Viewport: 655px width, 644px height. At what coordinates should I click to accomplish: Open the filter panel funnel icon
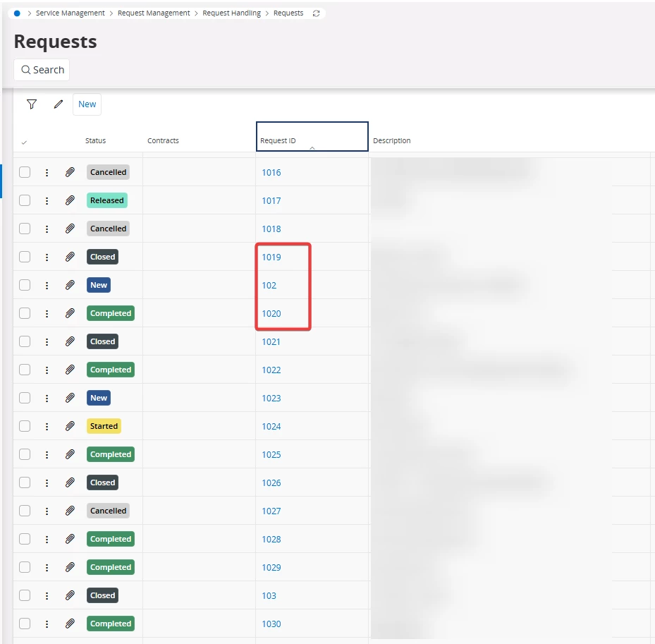click(32, 104)
